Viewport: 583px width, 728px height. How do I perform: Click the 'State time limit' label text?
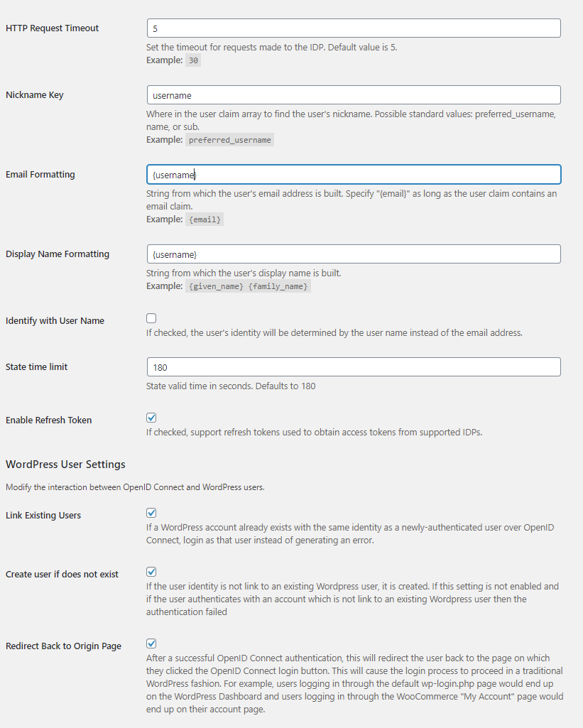[x=37, y=367]
